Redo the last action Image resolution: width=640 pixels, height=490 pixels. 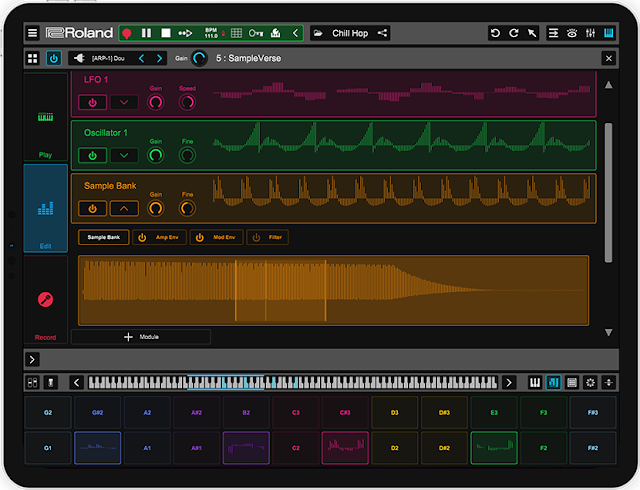pyautogui.click(x=514, y=33)
